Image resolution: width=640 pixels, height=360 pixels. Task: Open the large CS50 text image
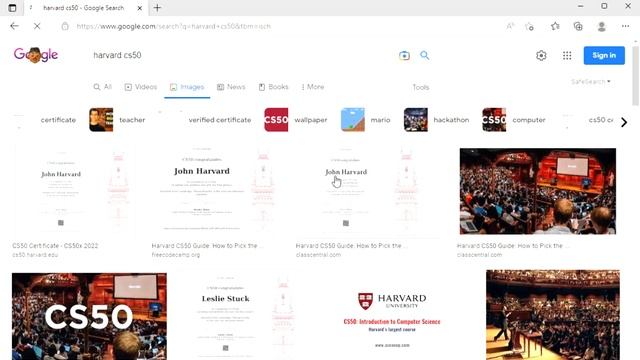(x=89, y=316)
